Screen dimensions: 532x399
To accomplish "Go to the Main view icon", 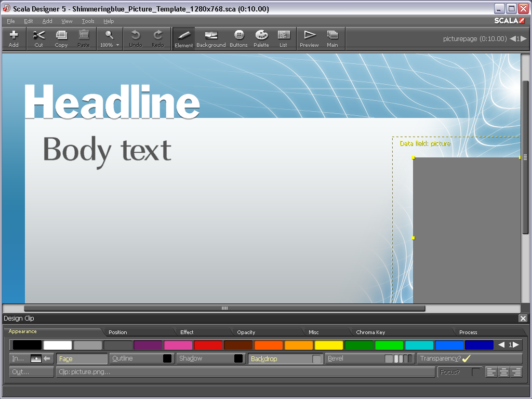I will coord(332,38).
